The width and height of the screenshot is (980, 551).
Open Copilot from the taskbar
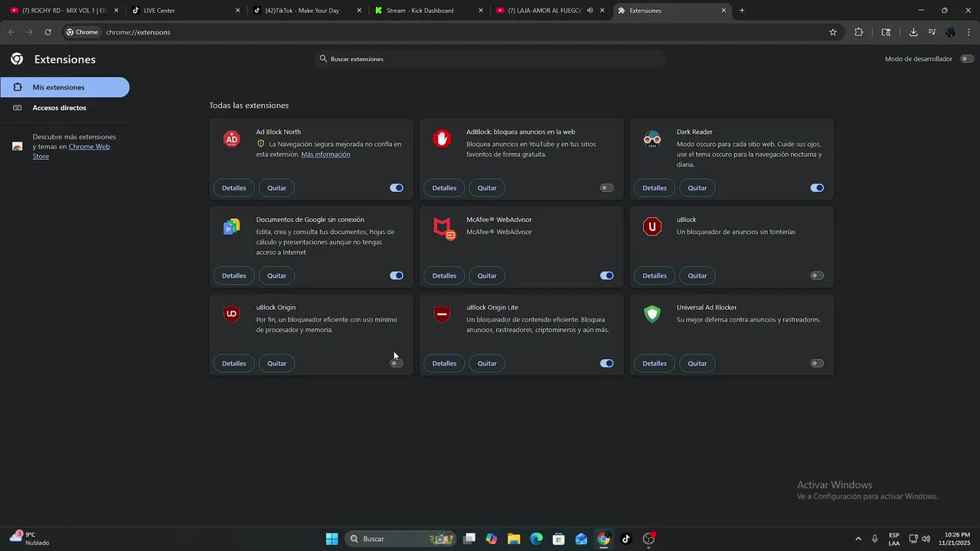(x=491, y=539)
